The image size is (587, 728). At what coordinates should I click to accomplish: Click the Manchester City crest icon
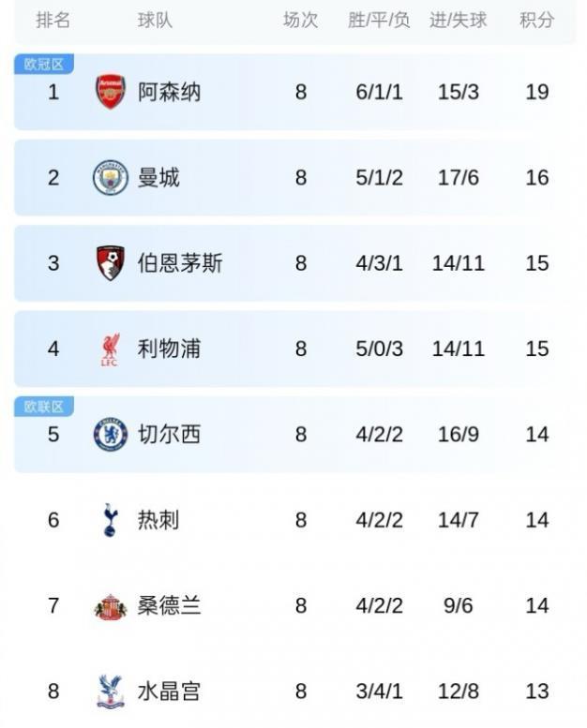pos(111,177)
